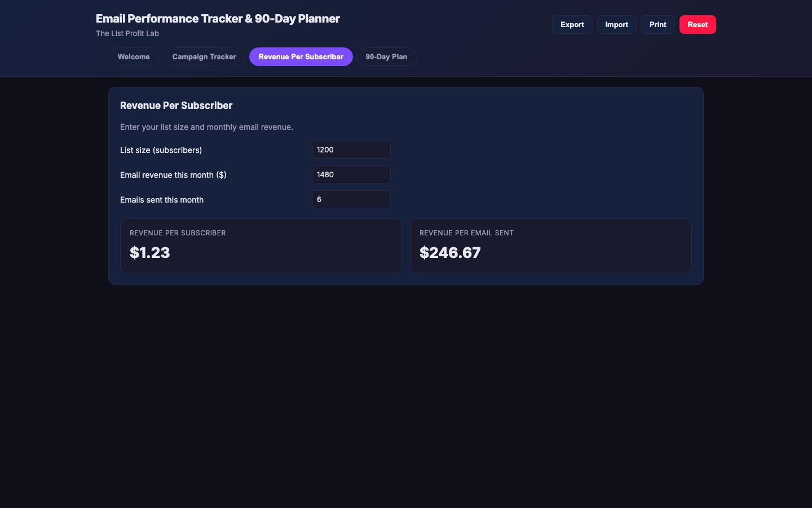Click The List Profit Lab subtitle
Image resolution: width=812 pixels, height=508 pixels.
(127, 33)
